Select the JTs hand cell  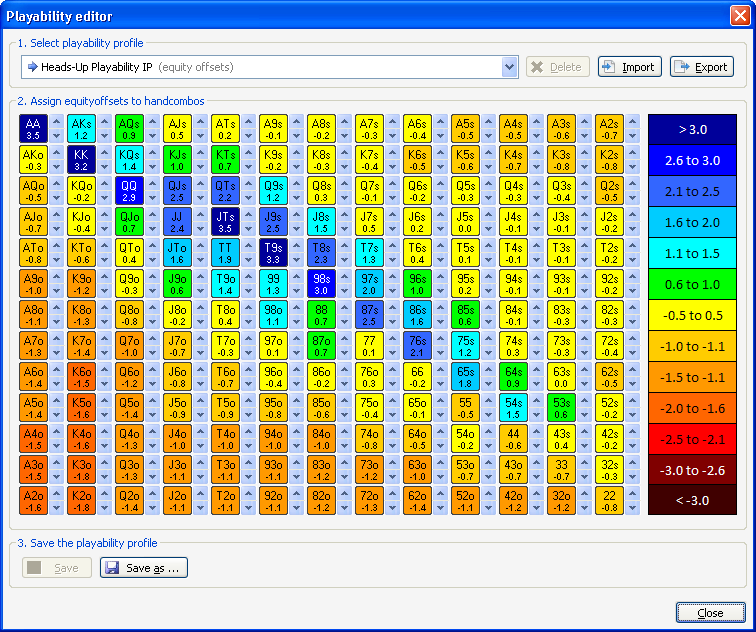[225, 222]
